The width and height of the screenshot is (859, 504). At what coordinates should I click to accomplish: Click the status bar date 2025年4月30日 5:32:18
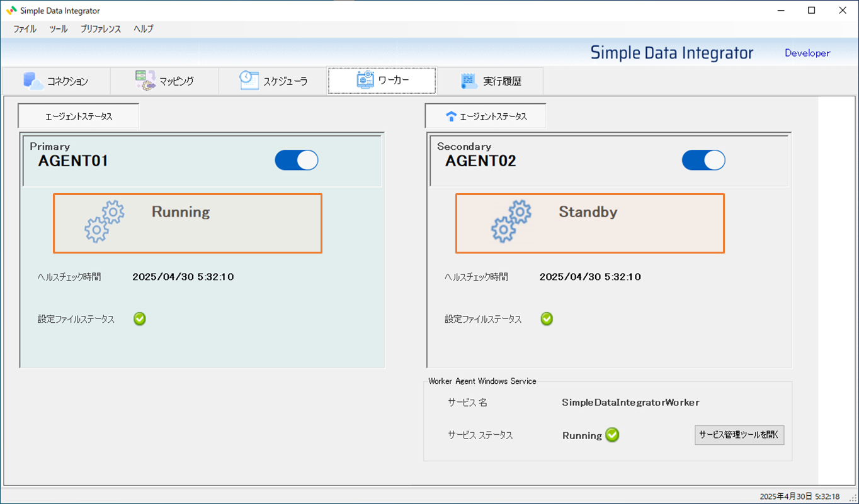(x=799, y=496)
